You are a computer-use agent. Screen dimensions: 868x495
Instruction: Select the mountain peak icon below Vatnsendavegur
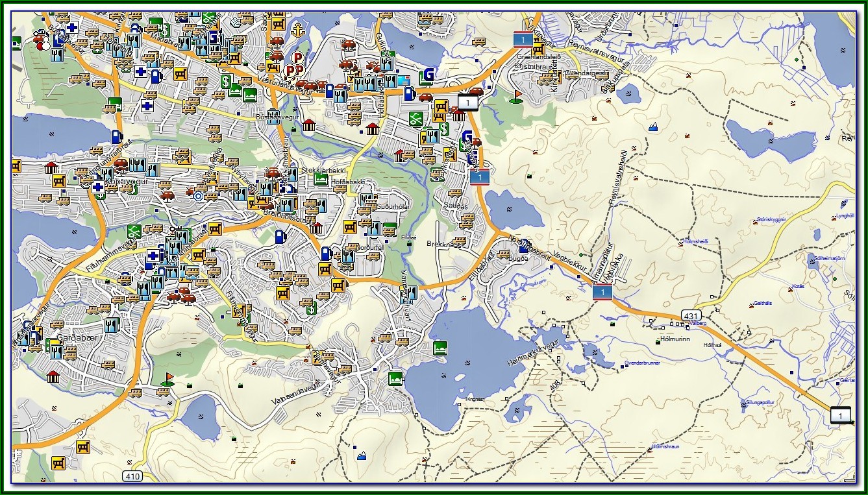pos(362,455)
